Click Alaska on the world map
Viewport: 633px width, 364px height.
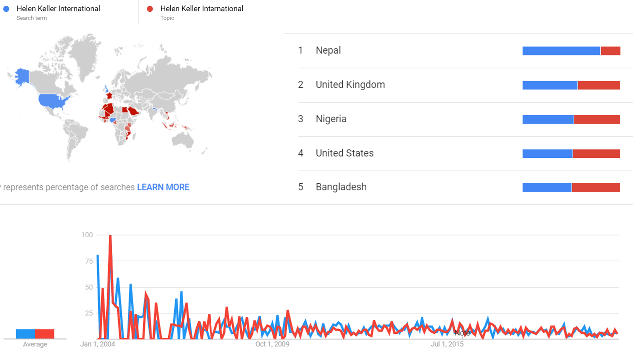(x=21, y=76)
